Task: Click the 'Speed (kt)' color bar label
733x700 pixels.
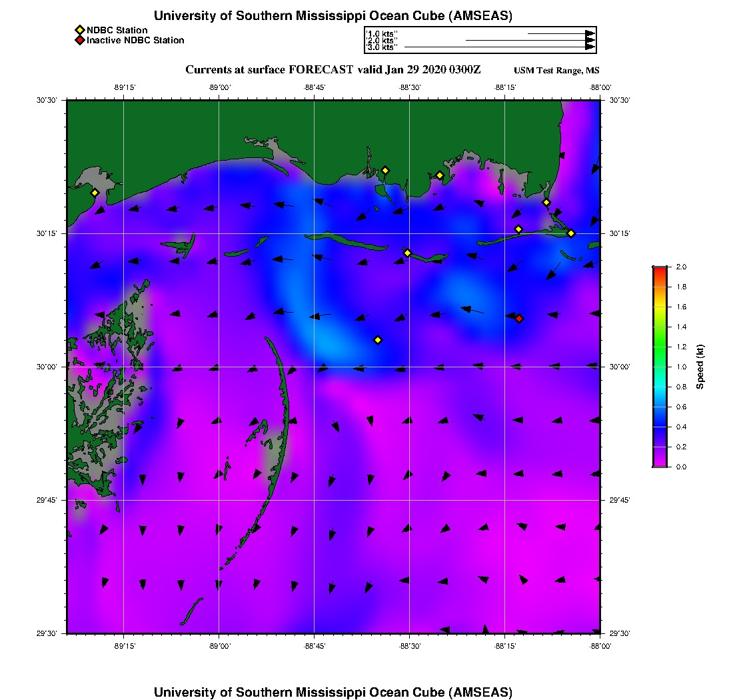Action: [700, 367]
